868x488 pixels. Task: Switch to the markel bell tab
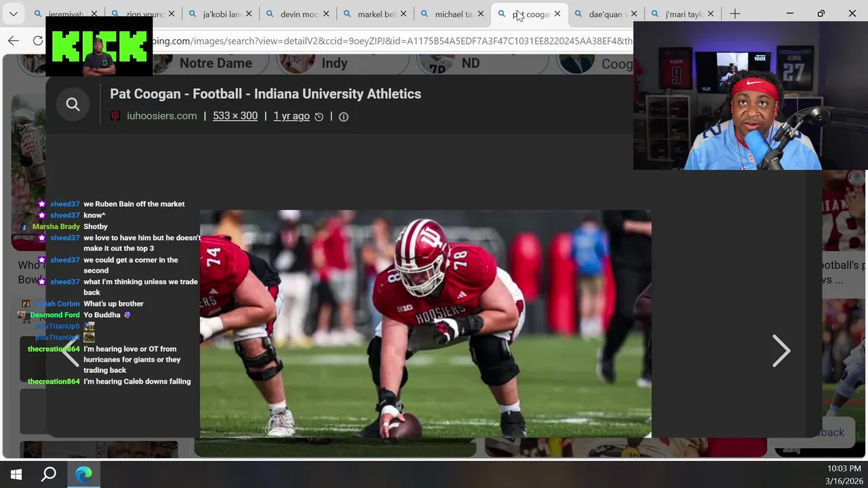point(374,14)
